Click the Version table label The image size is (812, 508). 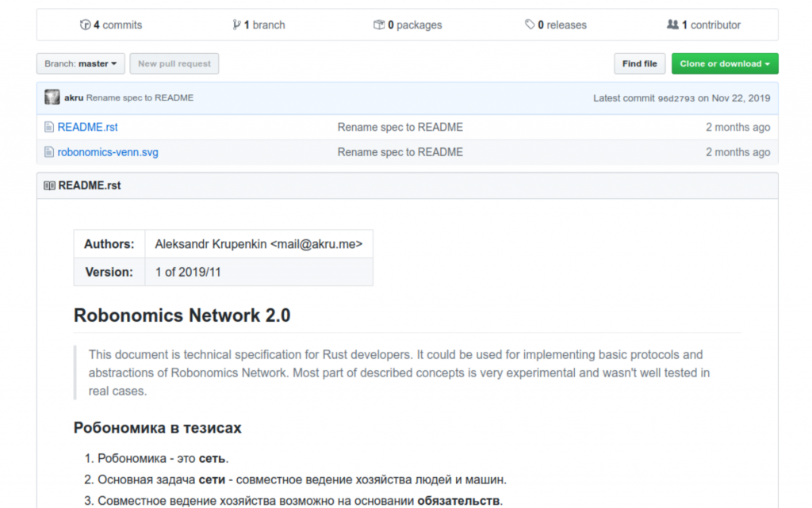click(109, 272)
